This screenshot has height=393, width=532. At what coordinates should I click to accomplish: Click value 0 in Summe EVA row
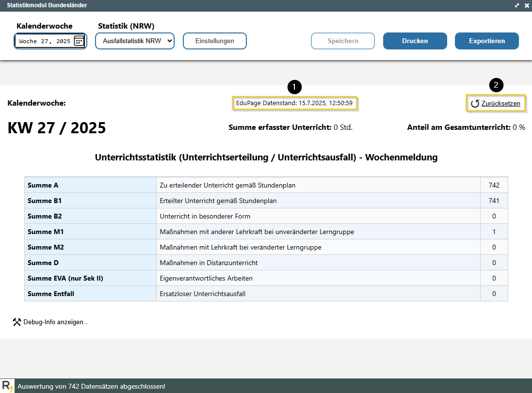[x=494, y=278]
